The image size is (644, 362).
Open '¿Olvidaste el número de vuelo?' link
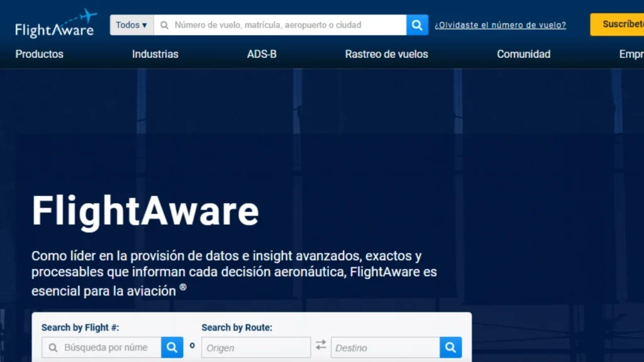point(500,25)
